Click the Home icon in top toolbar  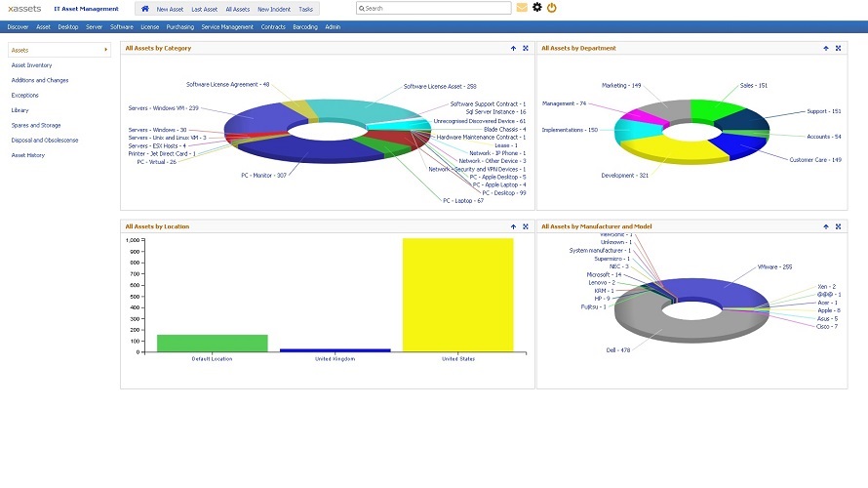145,8
